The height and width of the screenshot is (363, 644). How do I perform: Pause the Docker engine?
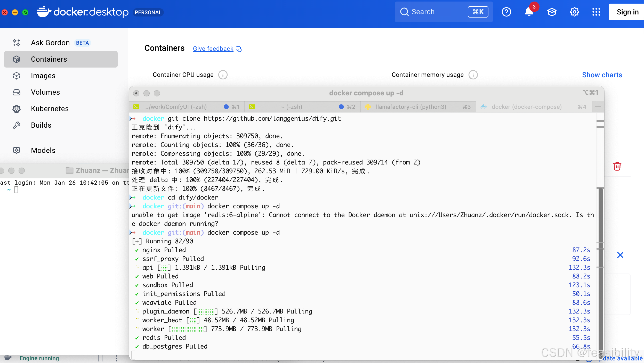point(100,358)
